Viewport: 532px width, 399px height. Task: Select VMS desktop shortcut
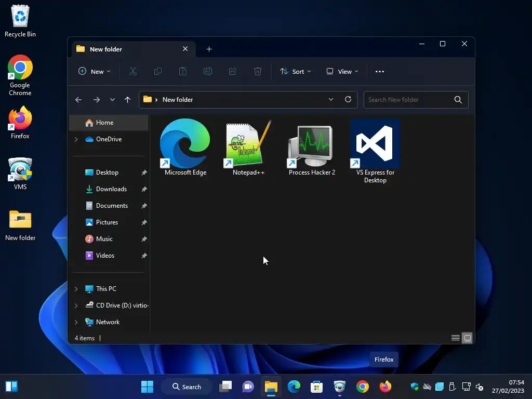click(x=20, y=174)
